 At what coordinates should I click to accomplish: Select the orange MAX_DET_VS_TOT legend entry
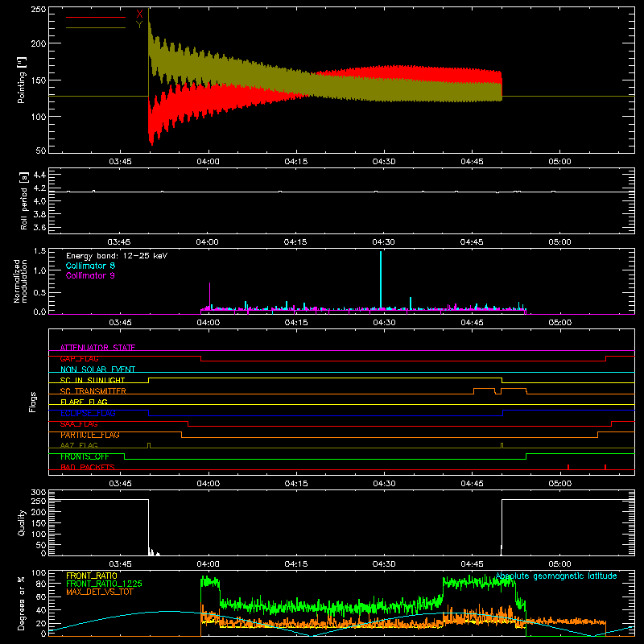click(x=99, y=592)
